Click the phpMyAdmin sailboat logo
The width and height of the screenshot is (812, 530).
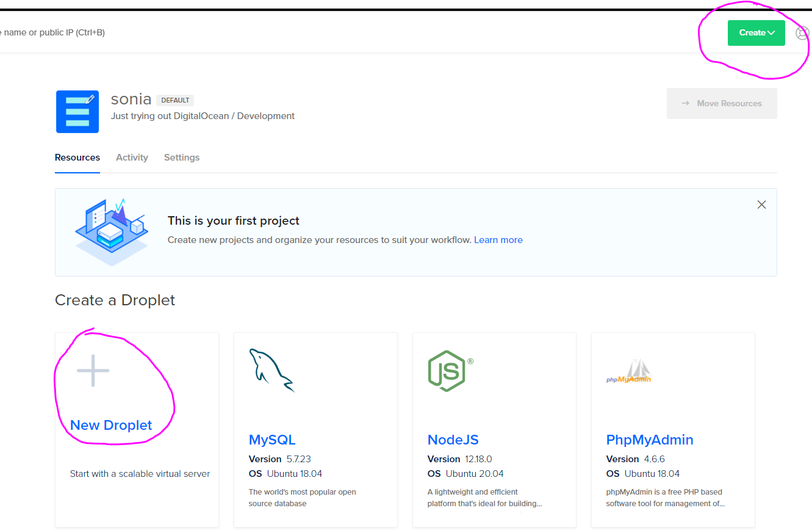pos(629,371)
